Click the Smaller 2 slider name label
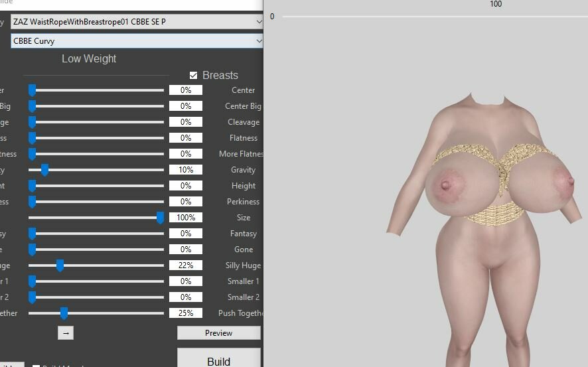Image resolution: width=588 pixels, height=367 pixels. (244, 297)
